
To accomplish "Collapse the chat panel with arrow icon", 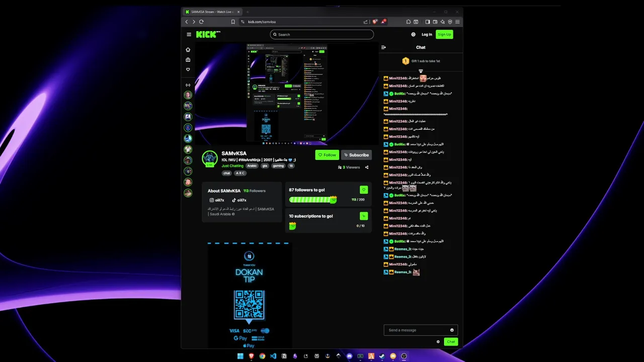I will click(383, 47).
